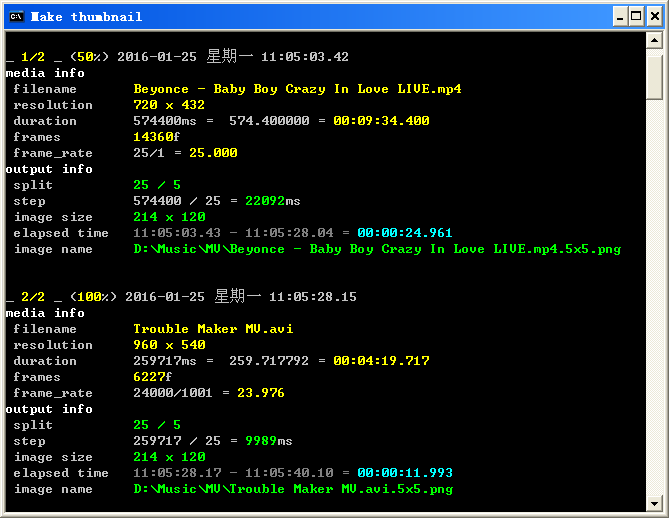669x518 pixels.
Task: Click elapsed time value 00:00:11.993
Action: [405, 473]
